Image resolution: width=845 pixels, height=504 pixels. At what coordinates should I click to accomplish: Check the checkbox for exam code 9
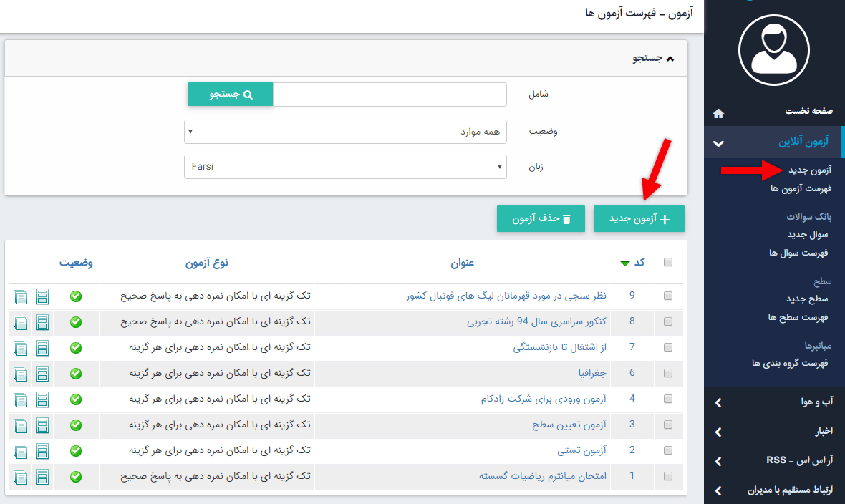pos(667,295)
